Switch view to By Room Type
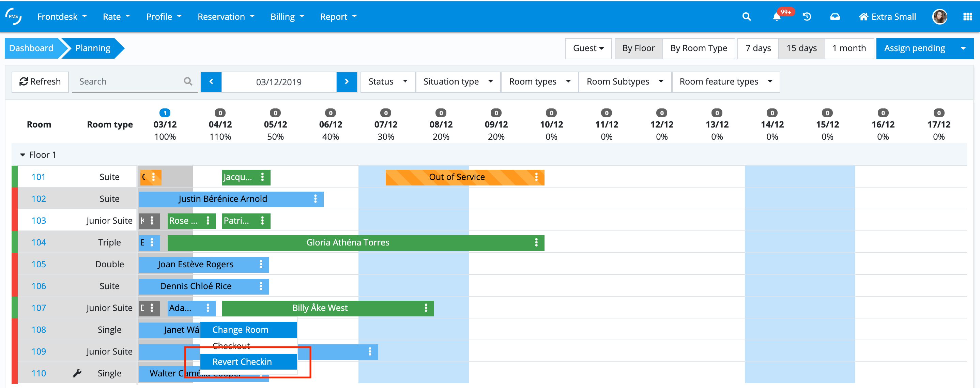Viewport: 980px width, 388px height. tap(699, 48)
